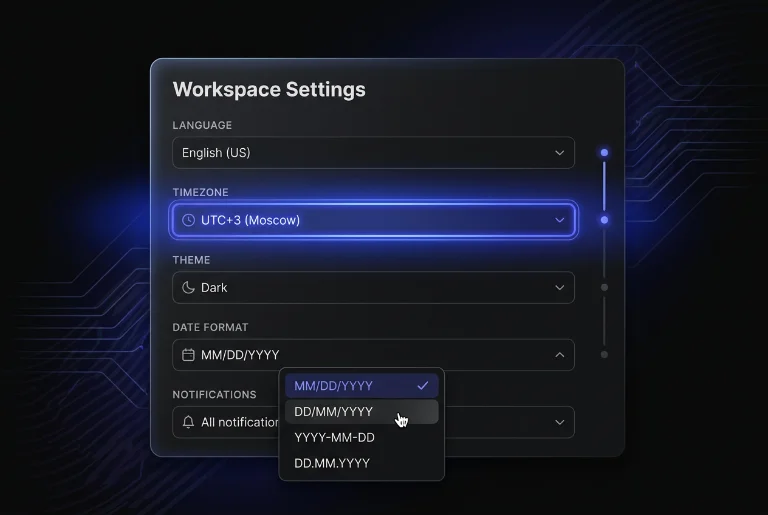This screenshot has height=515, width=768.
Task: Click the chevron in the Theme field
Action: 559,288
